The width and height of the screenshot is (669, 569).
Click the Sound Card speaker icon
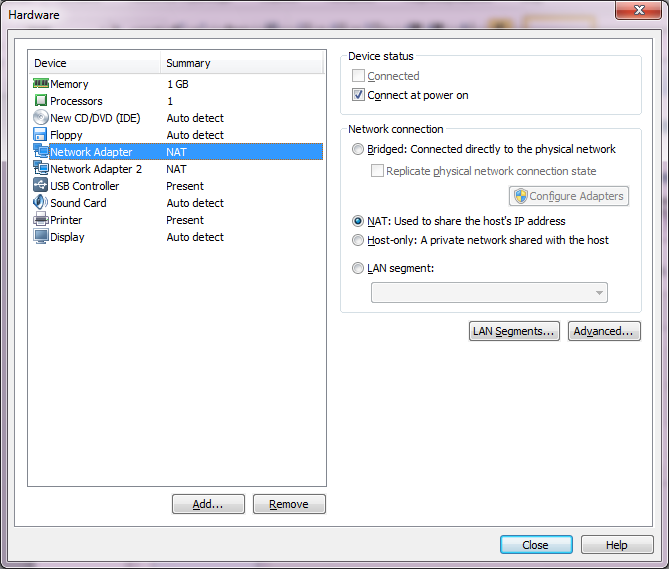coord(41,202)
